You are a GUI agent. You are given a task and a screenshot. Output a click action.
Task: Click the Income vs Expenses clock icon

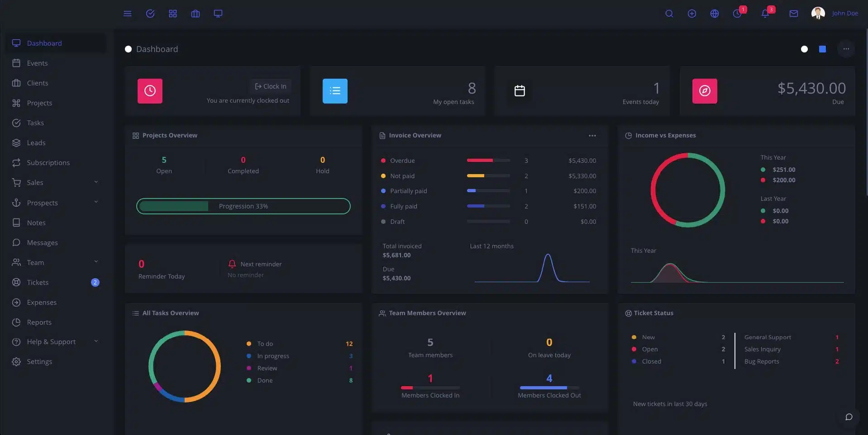coord(629,136)
